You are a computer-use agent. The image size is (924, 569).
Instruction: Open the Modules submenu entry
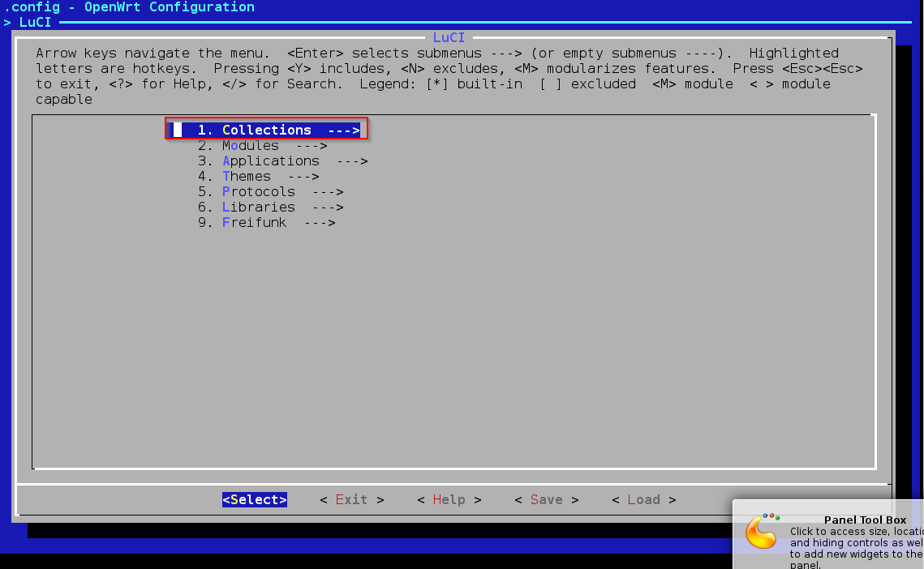coord(251,146)
